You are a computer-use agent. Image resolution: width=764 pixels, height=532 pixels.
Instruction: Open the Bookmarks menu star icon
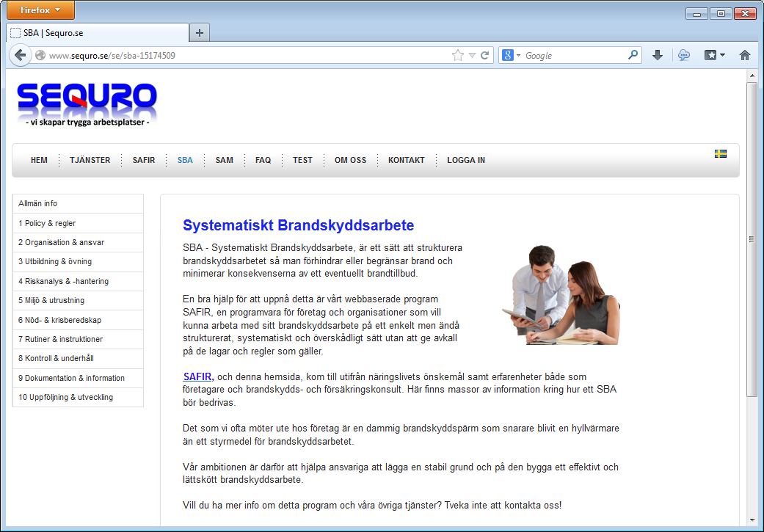pyautogui.click(x=710, y=55)
